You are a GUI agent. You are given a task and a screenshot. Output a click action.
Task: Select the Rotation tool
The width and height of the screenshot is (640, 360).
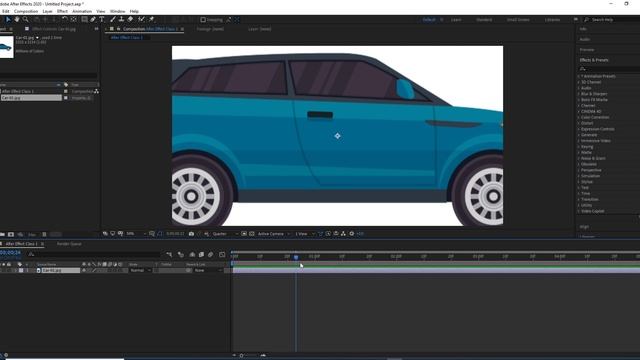[65, 20]
